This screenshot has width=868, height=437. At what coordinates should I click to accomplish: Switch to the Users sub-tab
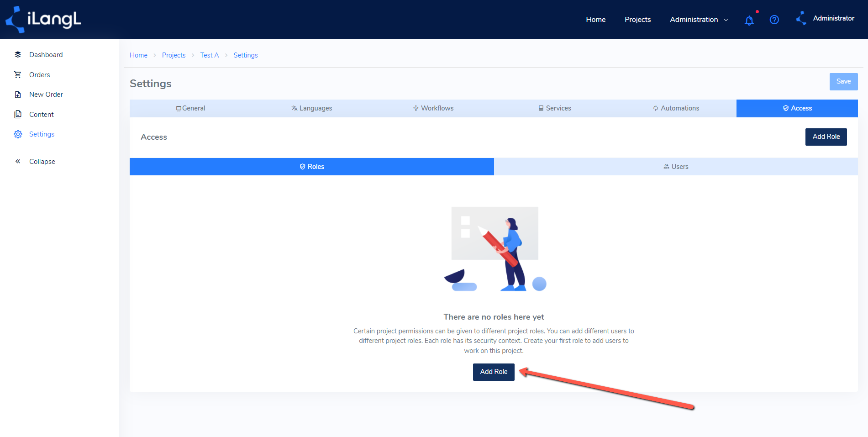(676, 167)
